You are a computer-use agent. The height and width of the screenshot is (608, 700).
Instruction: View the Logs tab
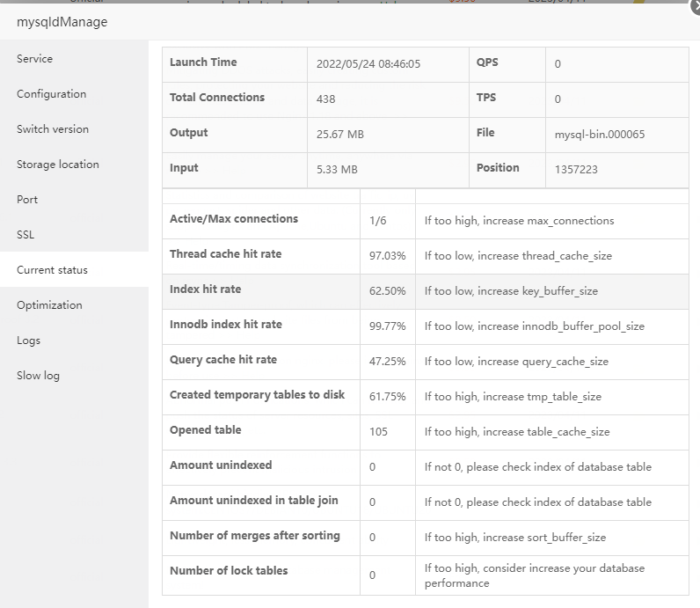tap(29, 341)
